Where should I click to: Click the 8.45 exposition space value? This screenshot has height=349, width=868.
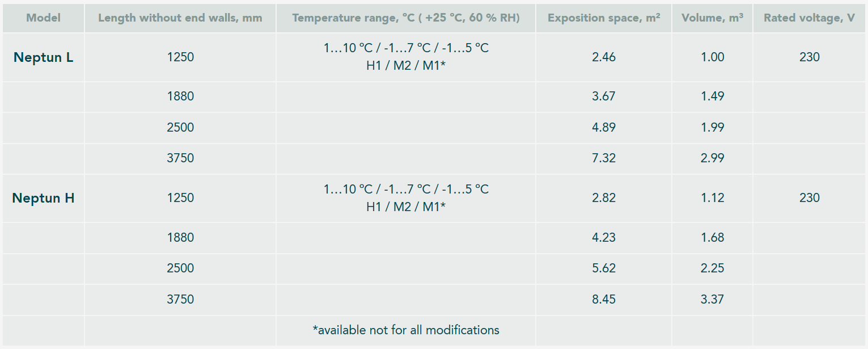click(604, 299)
